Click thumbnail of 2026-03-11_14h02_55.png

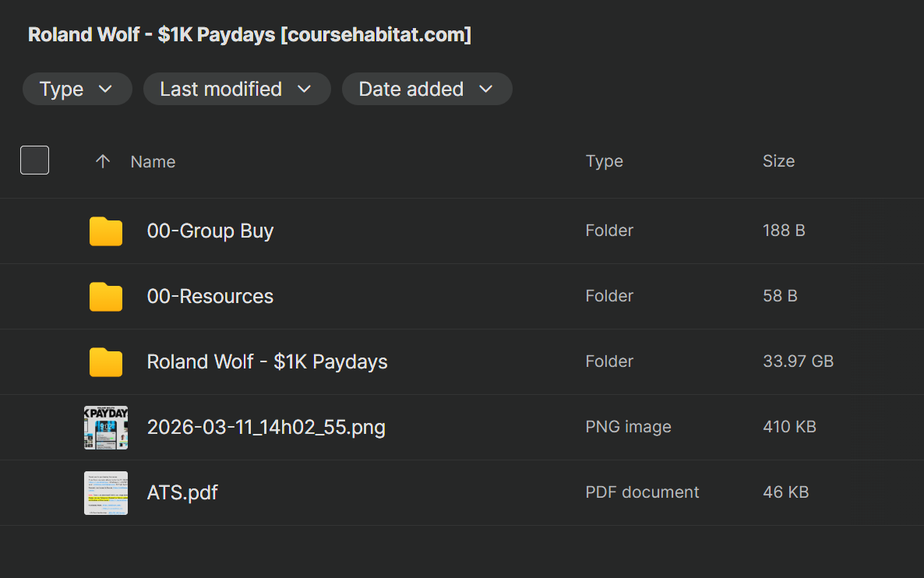pos(106,427)
